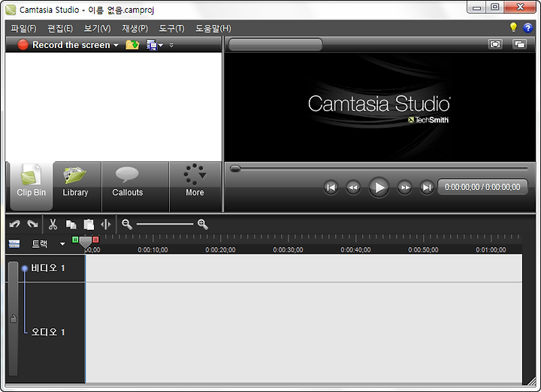
Task: Open the 도움말(H) menu
Action: tap(213, 29)
